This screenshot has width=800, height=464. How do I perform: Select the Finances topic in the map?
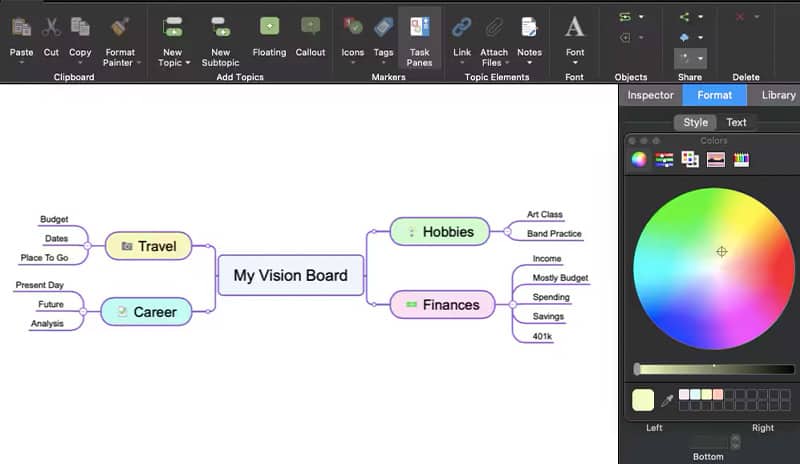click(x=443, y=304)
